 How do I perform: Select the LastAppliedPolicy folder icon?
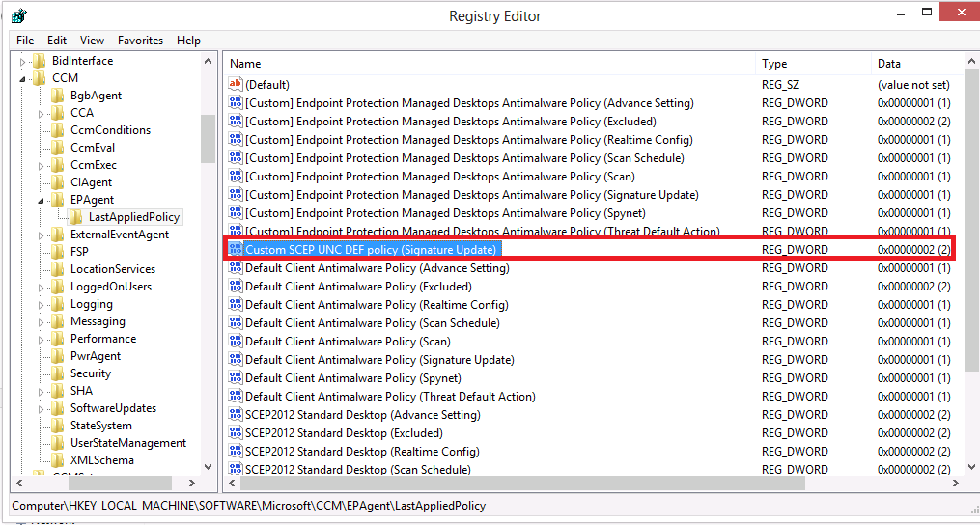point(75,217)
